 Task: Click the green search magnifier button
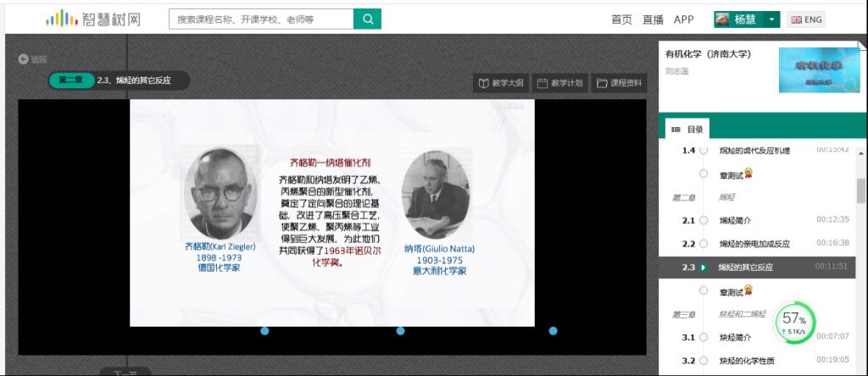tap(366, 19)
